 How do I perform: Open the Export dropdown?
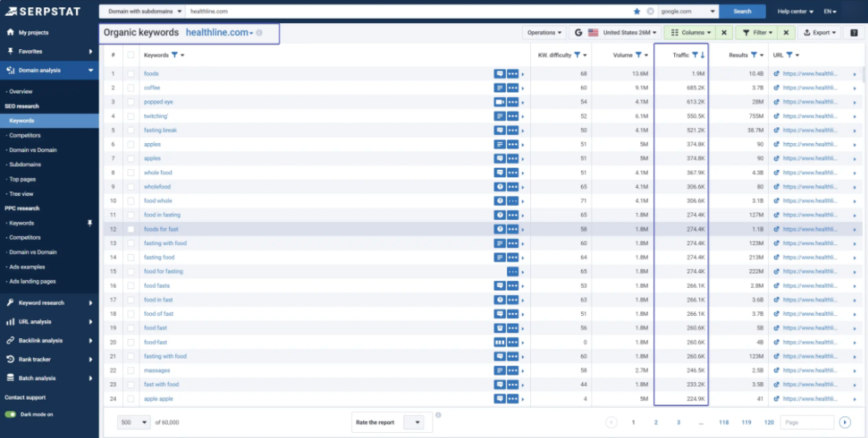[820, 33]
